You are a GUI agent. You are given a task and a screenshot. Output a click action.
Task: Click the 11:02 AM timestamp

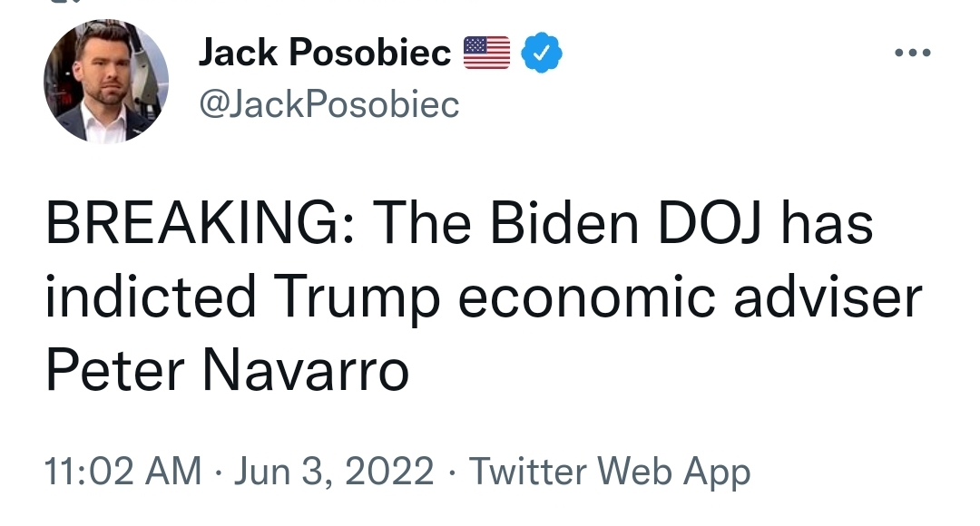click(x=123, y=471)
